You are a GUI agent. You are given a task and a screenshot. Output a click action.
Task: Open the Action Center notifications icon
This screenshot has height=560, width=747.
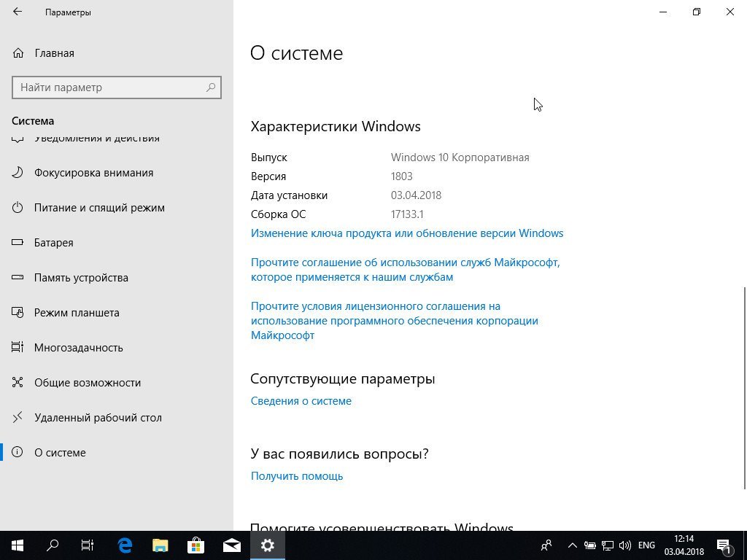(x=724, y=545)
